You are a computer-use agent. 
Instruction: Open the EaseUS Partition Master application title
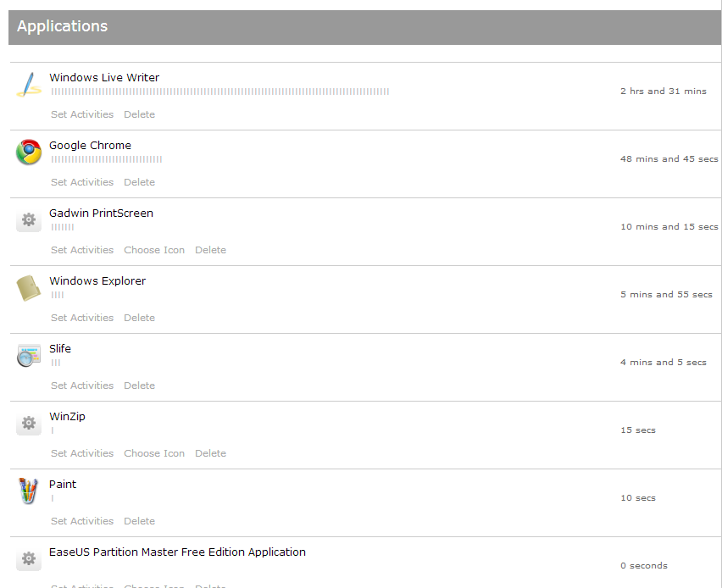[x=177, y=552]
